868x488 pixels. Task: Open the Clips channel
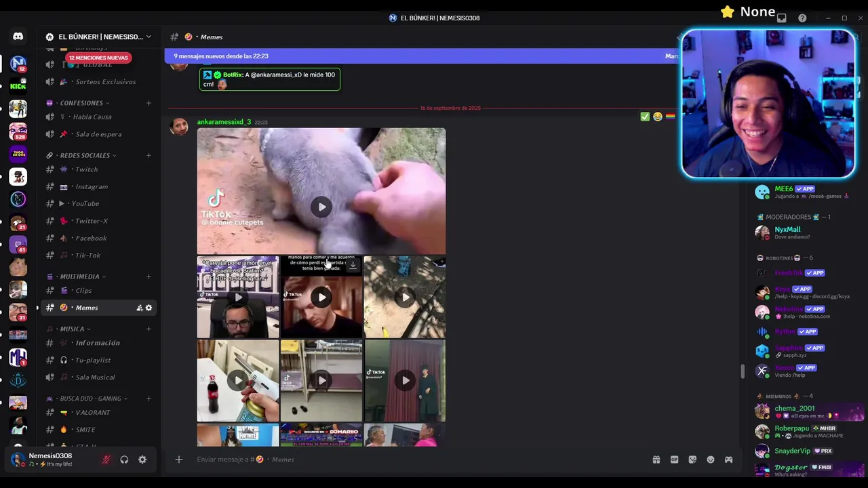[99, 291]
